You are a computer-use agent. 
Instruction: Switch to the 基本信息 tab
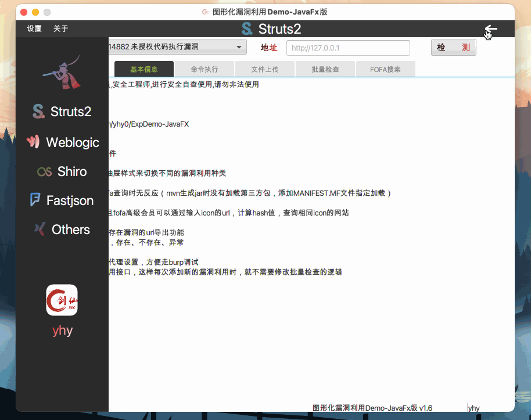click(144, 69)
